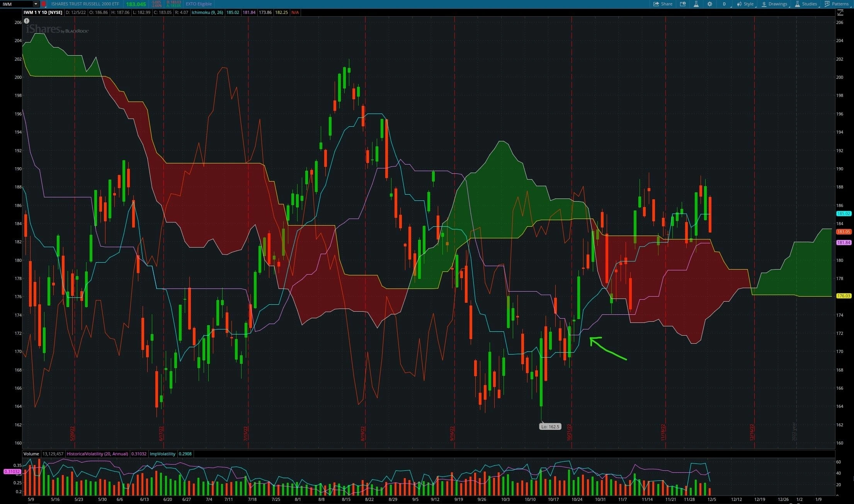This screenshot has width=854, height=504.
Task: Click the curve icon at chart's top-right edge
Action: (x=841, y=12)
